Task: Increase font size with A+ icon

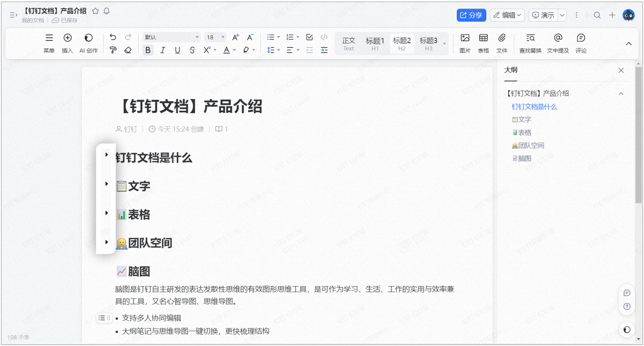Action: point(235,37)
